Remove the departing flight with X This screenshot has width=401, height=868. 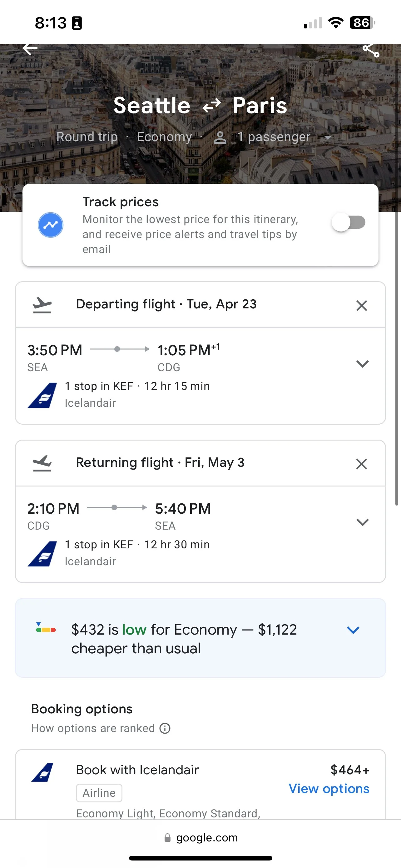tap(361, 306)
